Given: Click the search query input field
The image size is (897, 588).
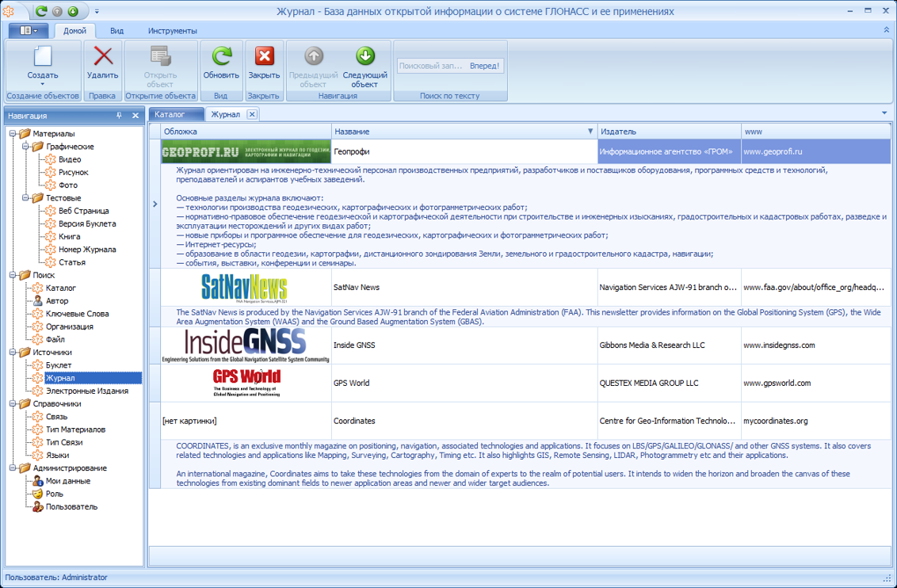Looking at the screenshot, I should click(x=432, y=66).
